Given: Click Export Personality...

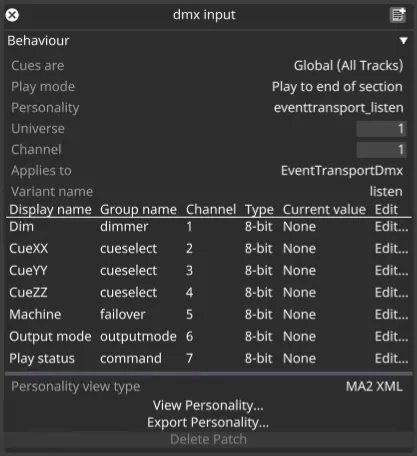Looking at the screenshot, I should 208,423.
